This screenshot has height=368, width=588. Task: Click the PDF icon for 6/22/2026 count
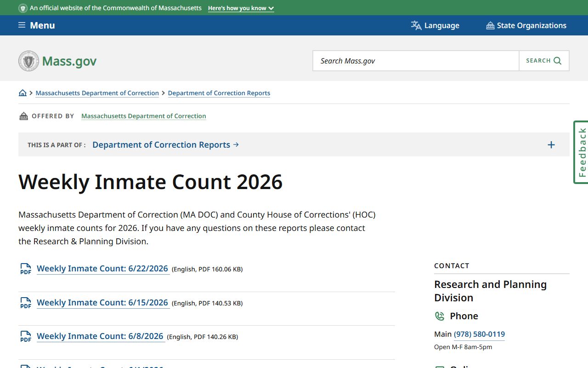26,269
